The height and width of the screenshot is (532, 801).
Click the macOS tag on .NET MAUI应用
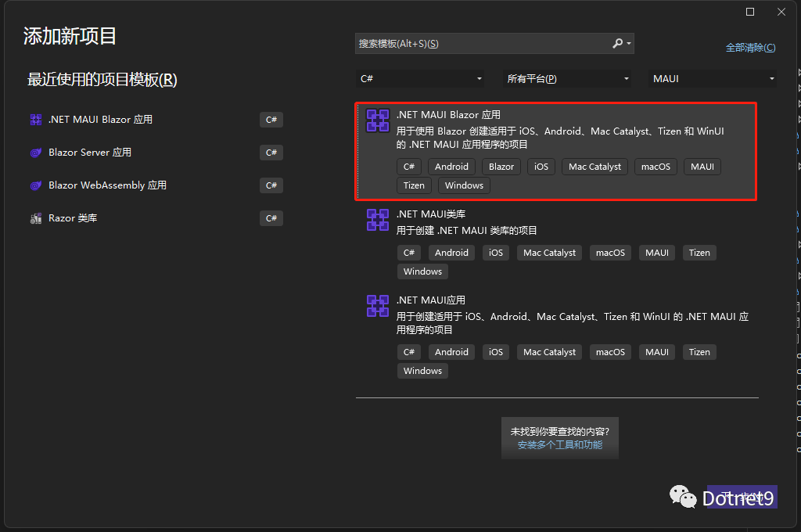pos(610,352)
